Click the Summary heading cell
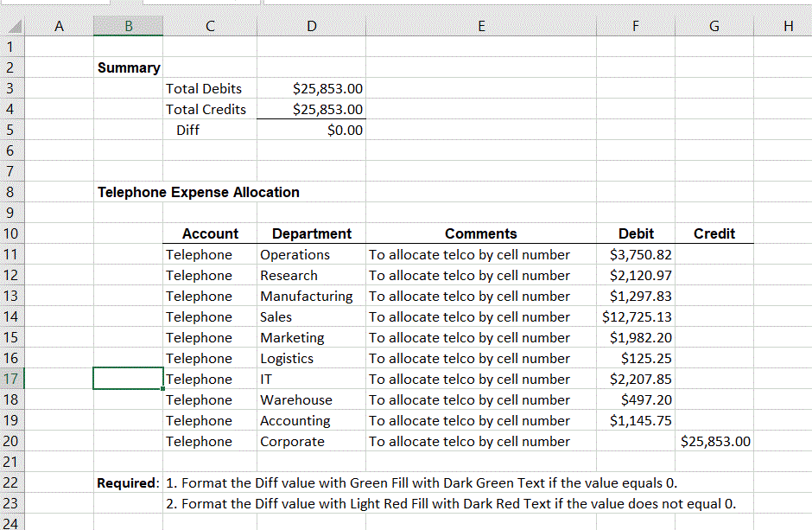Viewport: 812px width, 530px height. 129,67
